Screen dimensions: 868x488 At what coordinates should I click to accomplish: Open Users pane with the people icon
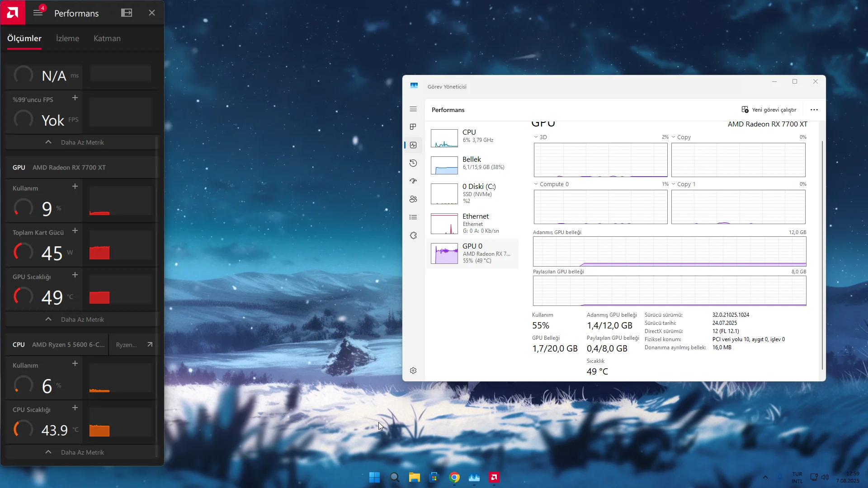(414, 199)
